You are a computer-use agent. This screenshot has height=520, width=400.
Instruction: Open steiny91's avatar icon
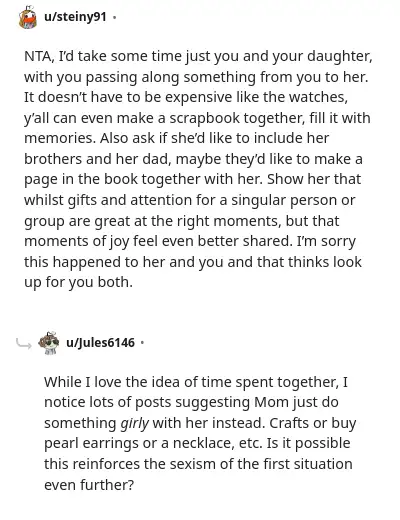(28, 17)
